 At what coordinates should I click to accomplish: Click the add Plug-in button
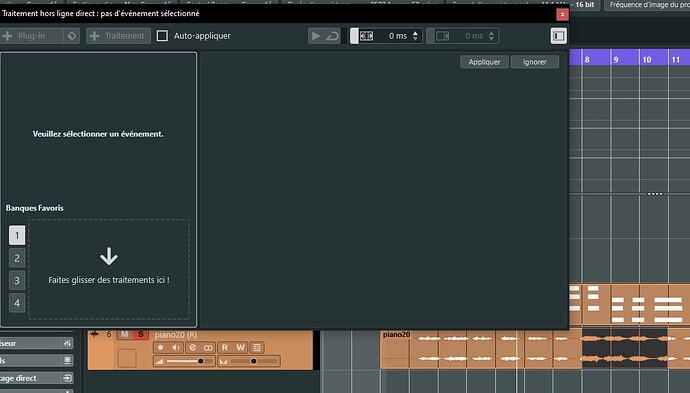32,36
